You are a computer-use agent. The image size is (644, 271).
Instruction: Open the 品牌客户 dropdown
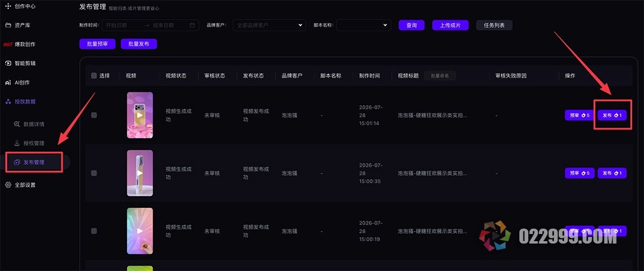[x=270, y=25]
